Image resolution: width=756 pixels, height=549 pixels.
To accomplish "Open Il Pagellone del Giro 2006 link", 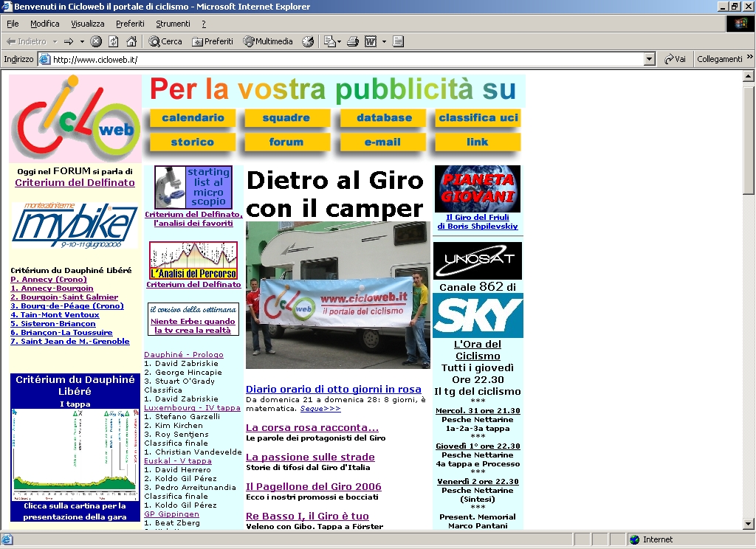I will tap(313, 486).
